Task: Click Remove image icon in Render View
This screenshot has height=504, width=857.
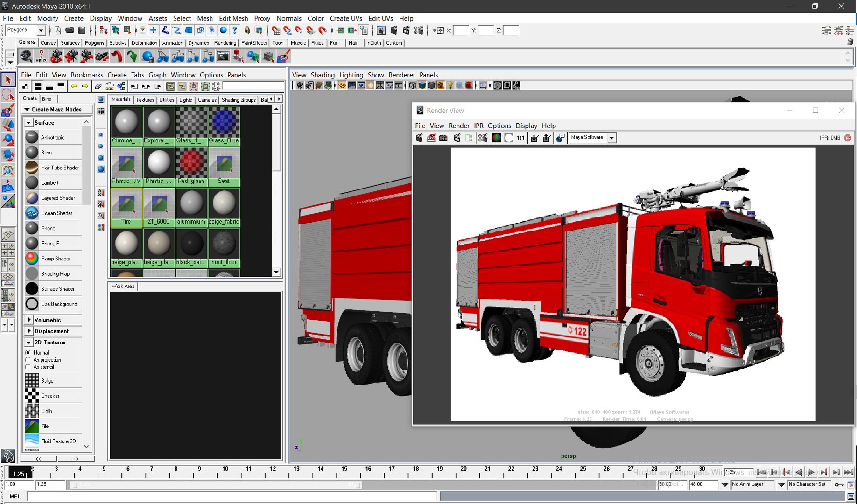Action: click(547, 138)
